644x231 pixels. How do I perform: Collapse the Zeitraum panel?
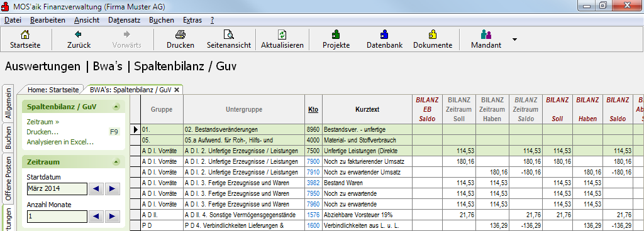click(116, 162)
